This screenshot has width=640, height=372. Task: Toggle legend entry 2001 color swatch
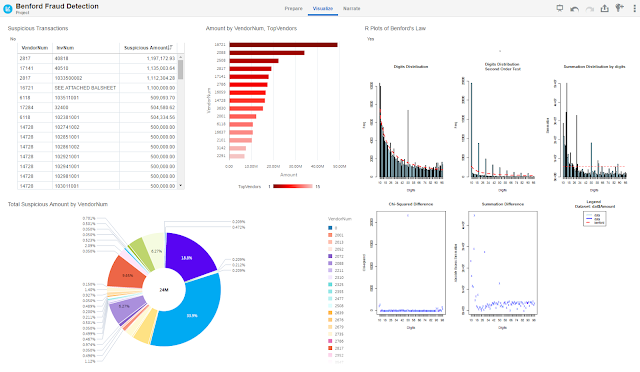click(x=330, y=235)
